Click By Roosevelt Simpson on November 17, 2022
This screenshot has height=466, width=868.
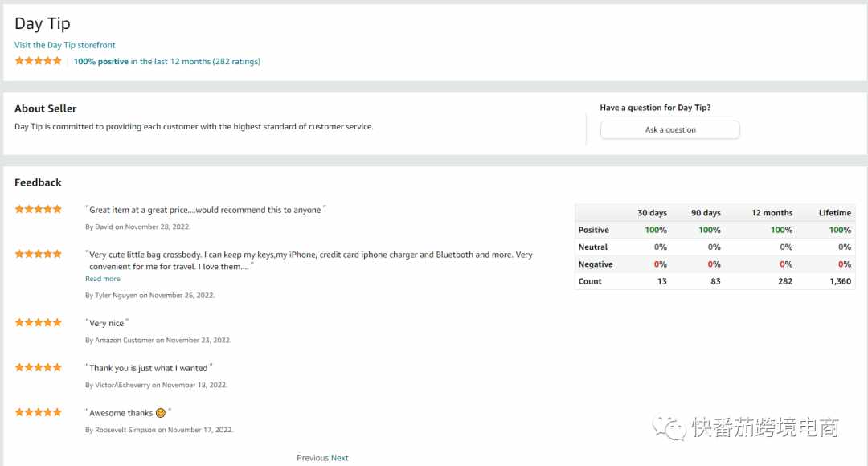click(159, 430)
